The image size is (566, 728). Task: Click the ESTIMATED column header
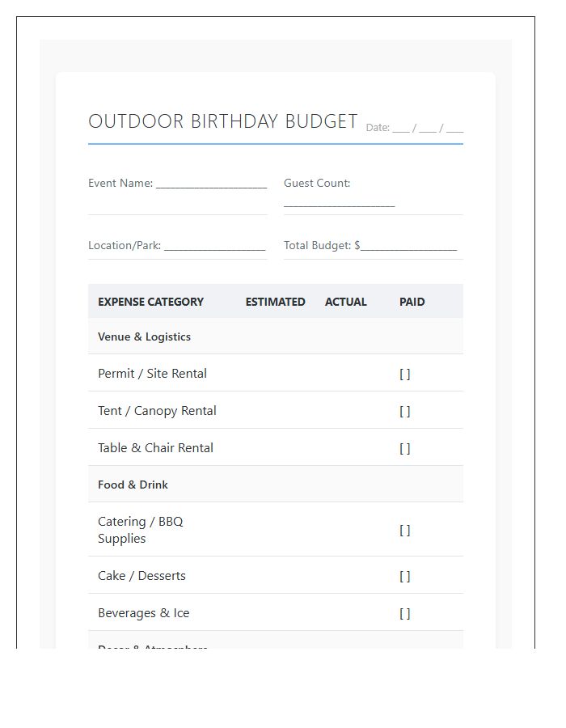coord(275,302)
